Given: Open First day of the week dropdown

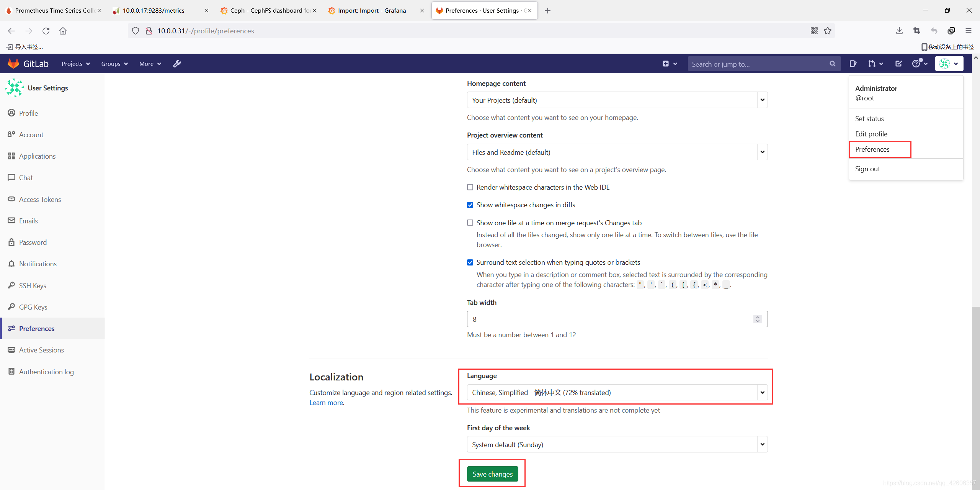Looking at the screenshot, I should coord(616,444).
